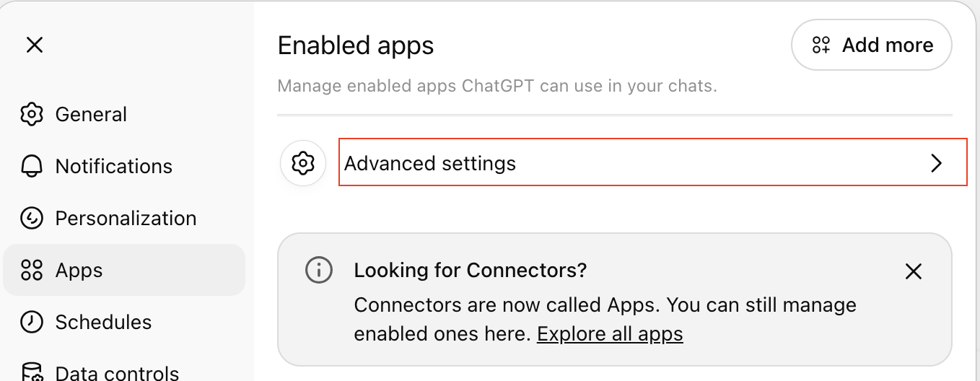The image size is (980, 381).
Task: Click the Notifications bell icon
Action: click(x=32, y=166)
